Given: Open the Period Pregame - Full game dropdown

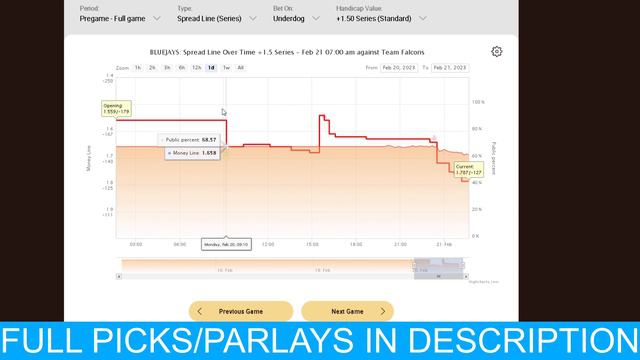Looking at the screenshot, I should pos(120,18).
